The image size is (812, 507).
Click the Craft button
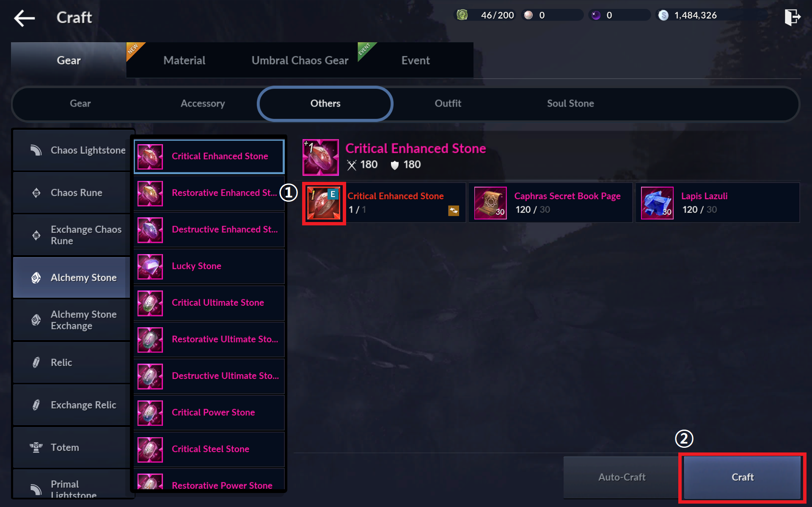[743, 477]
